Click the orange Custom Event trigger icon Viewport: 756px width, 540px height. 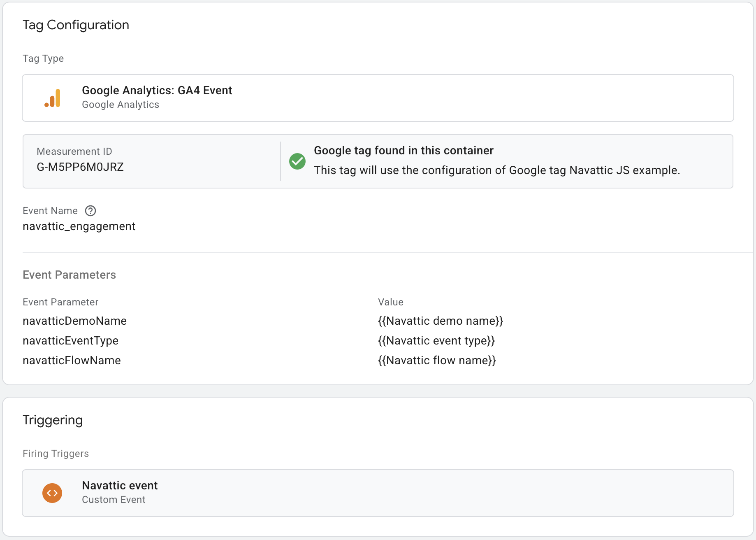(52, 493)
